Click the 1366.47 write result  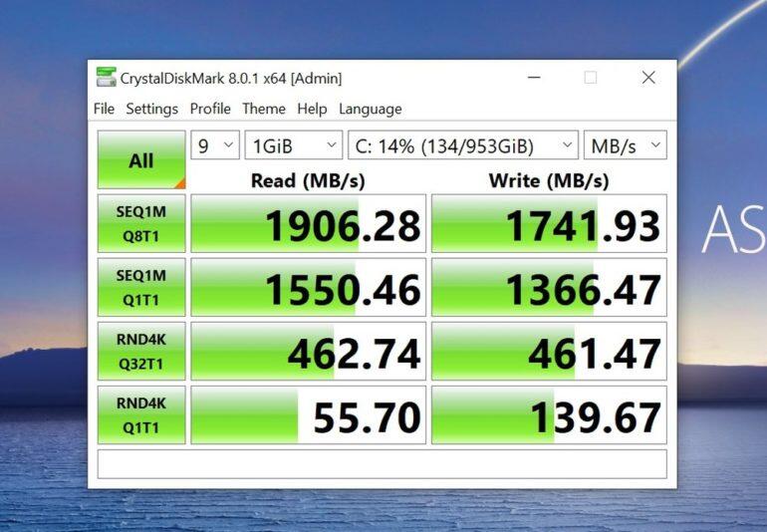pos(549,287)
